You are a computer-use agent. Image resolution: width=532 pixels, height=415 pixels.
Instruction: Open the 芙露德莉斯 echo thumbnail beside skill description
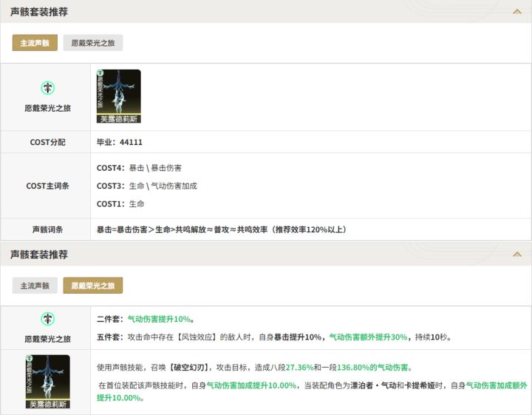(x=48, y=382)
